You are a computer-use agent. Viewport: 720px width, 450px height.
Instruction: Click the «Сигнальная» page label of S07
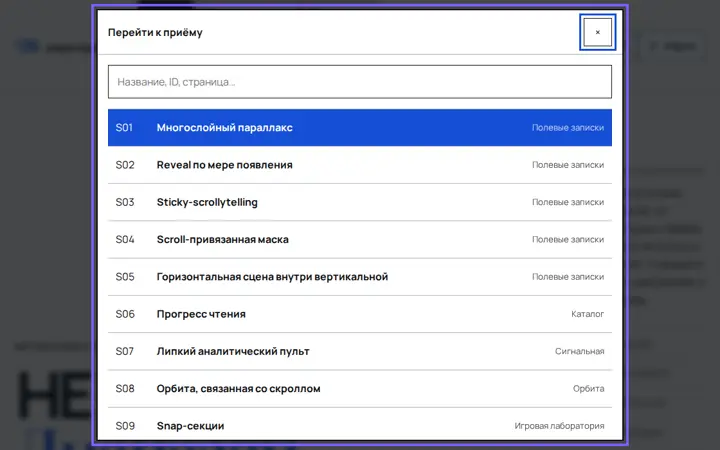click(x=579, y=351)
